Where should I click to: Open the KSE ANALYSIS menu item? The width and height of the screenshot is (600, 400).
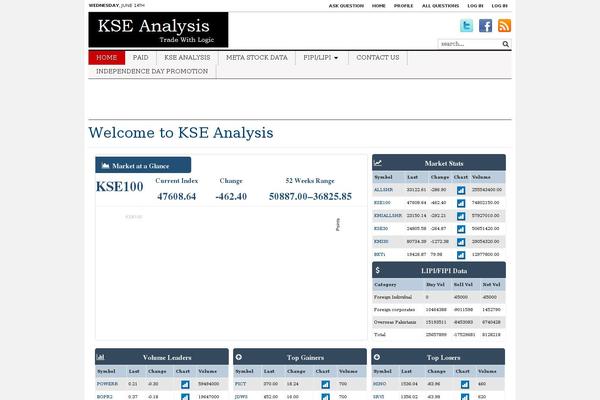click(x=187, y=57)
